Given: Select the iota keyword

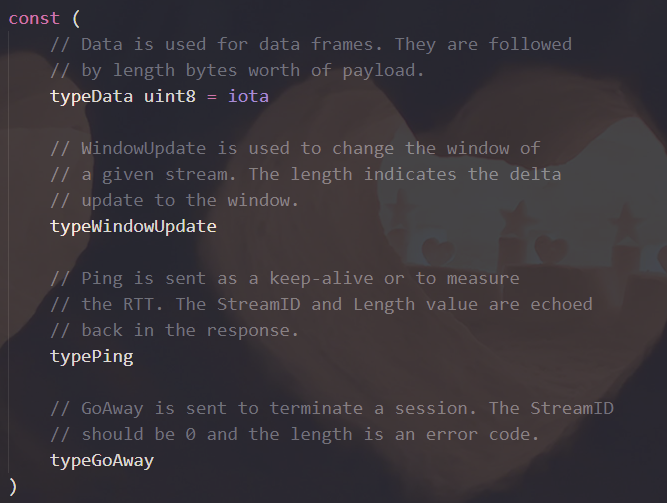Looking at the screenshot, I should point(248,97).
